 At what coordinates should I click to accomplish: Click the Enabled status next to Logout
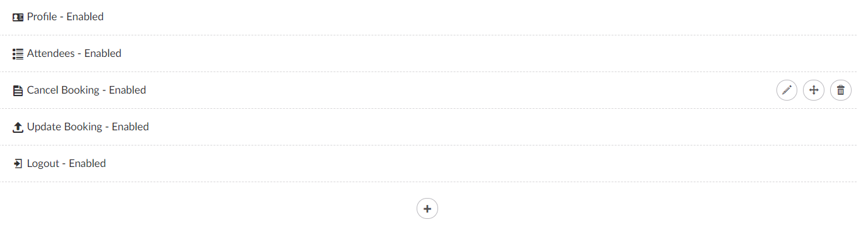[x=88, y=164]
